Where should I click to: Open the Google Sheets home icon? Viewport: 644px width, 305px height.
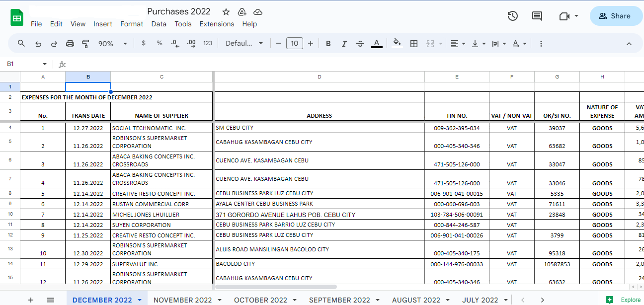point(17,18)
